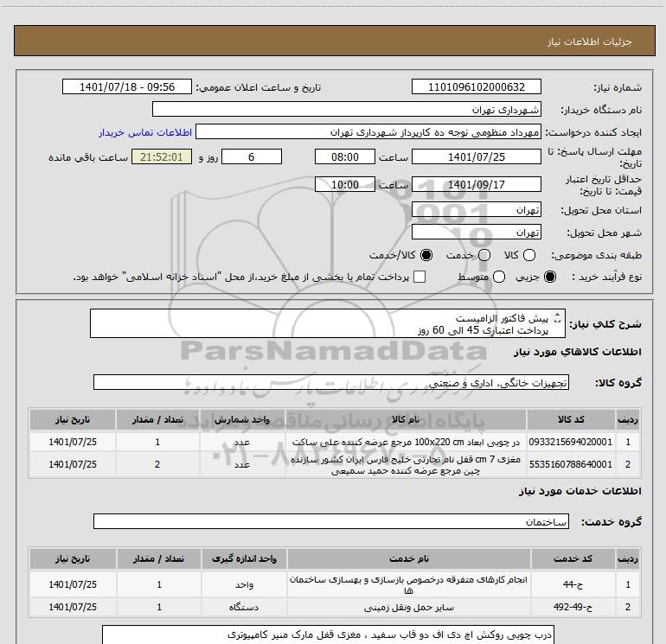Click goods code 0933215694020001
Image resolution: width=666 pixels, height=644 pixels.
click(x=571, y=442)
